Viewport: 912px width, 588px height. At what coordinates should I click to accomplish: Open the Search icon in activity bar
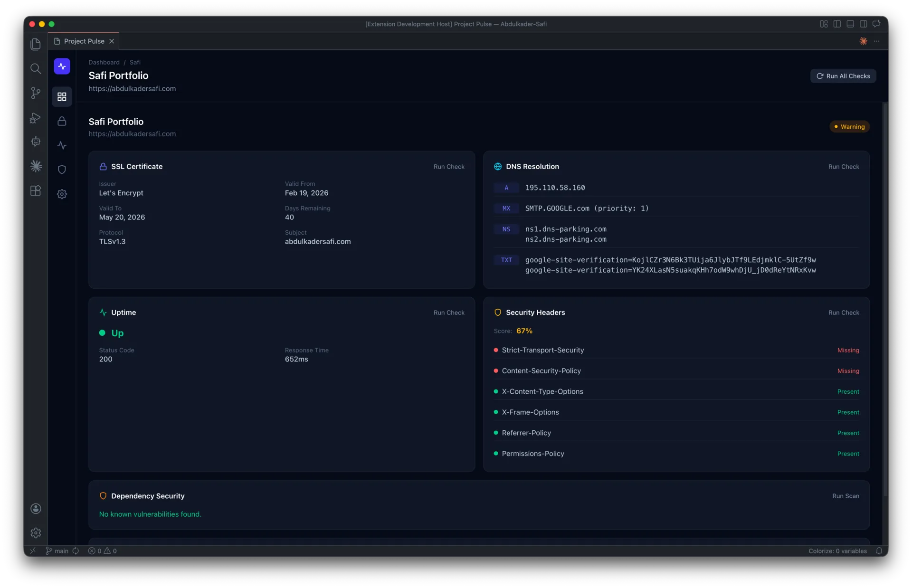36,68
